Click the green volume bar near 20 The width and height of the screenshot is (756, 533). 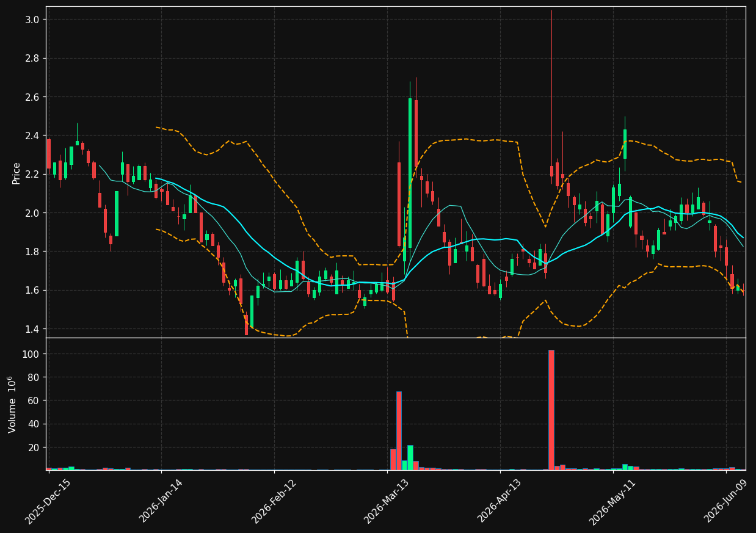(x=410, y=458)
